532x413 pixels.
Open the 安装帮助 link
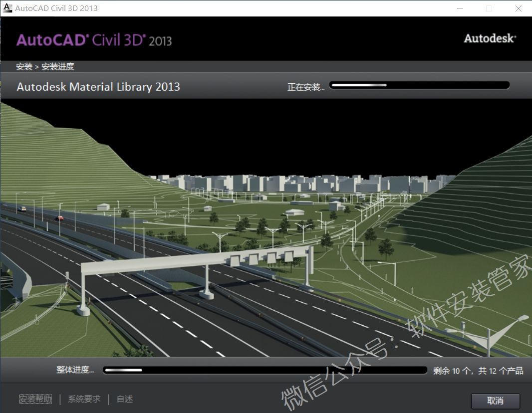(35, 399)
